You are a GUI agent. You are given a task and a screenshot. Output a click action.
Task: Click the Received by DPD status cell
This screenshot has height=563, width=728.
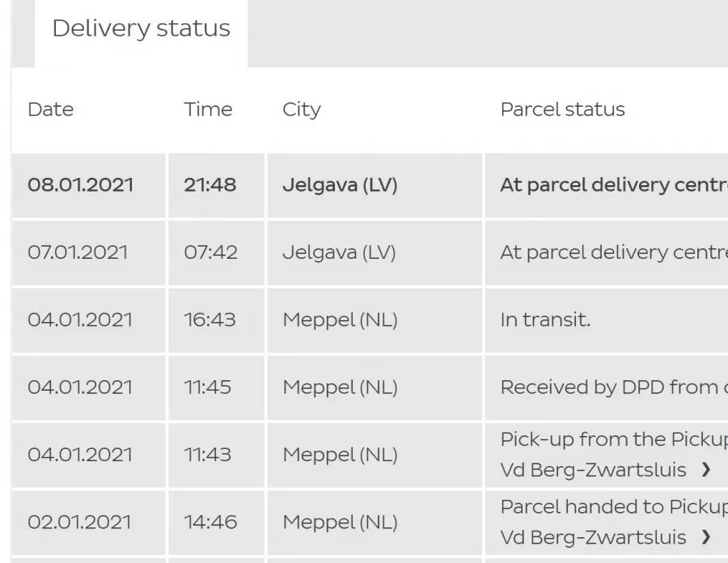[607, 387]
